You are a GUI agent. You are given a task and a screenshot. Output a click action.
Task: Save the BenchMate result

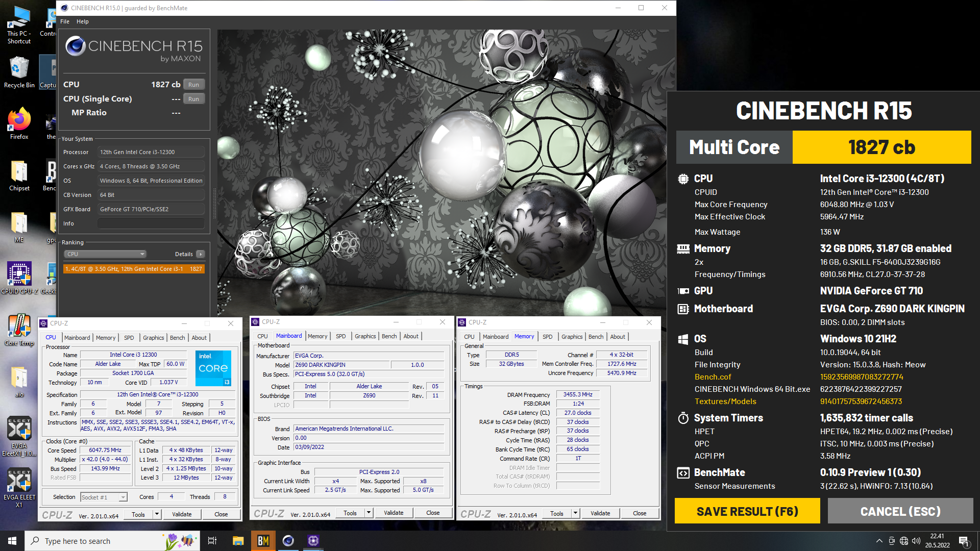(x=747, y=511)
